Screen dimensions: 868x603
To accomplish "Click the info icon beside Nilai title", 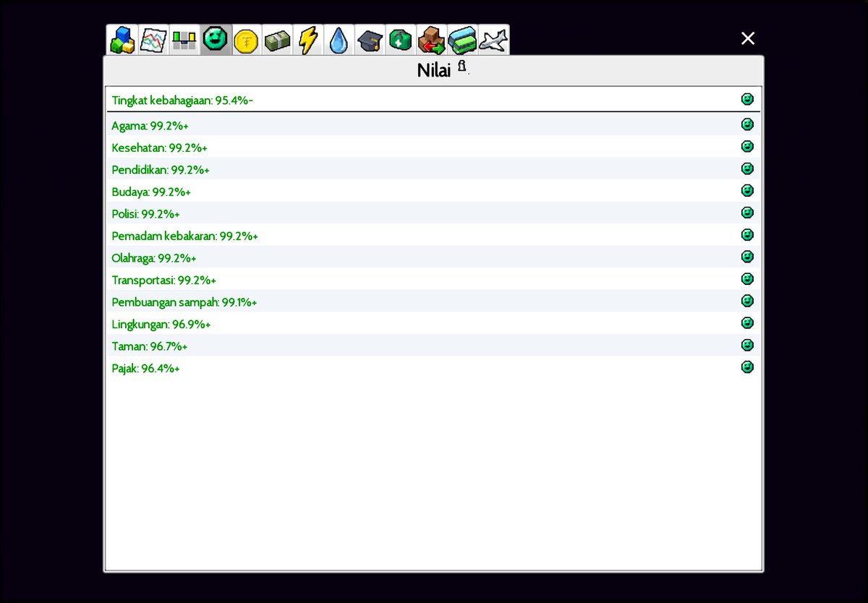I will click(463, 68).
